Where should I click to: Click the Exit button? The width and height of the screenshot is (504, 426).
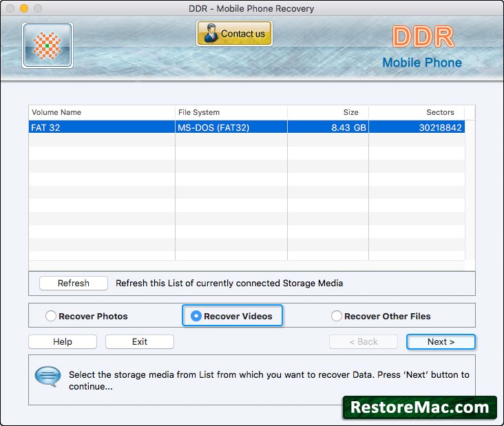[x=140, y=341]
